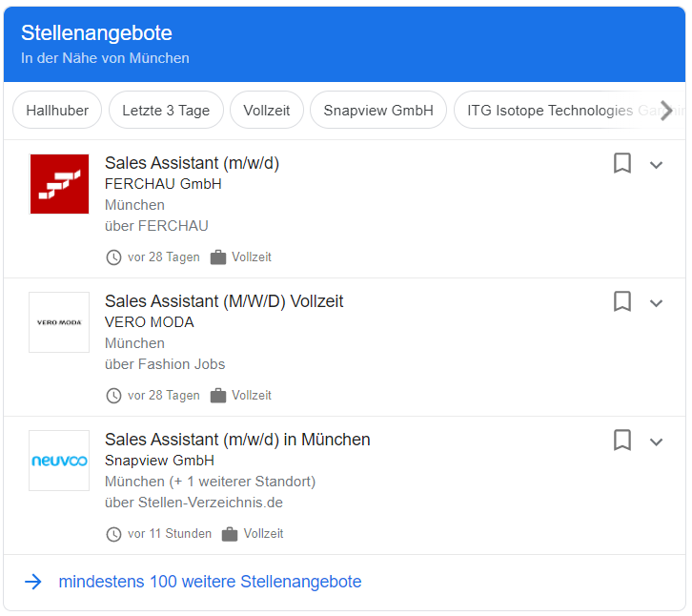Click the VERO MODA logo thumbnail
This screenshot has height=616, width=692.
coord(59,322)
